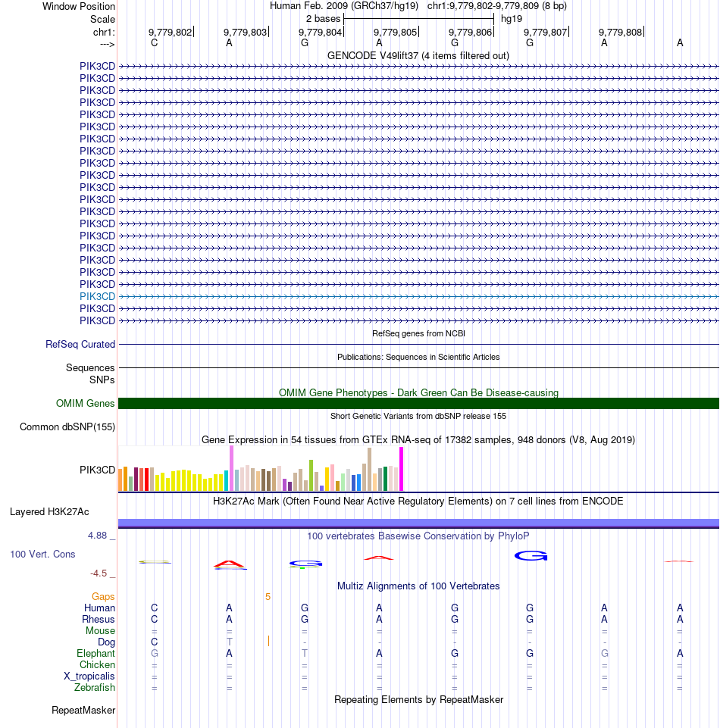Click the PIK3CD label beside GTEx bars
Screen dimensions: 720x728
97,470
